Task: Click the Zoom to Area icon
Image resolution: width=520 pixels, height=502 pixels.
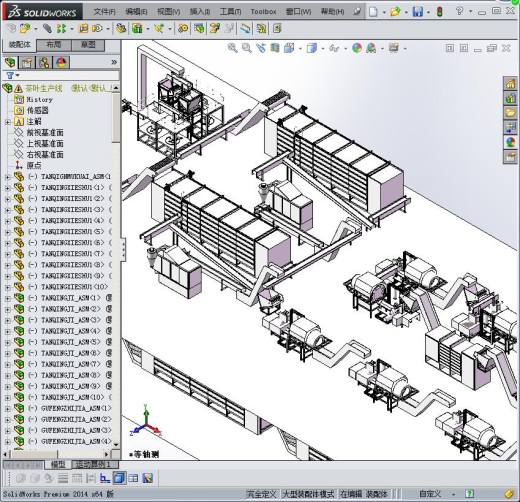Action: 247,48
